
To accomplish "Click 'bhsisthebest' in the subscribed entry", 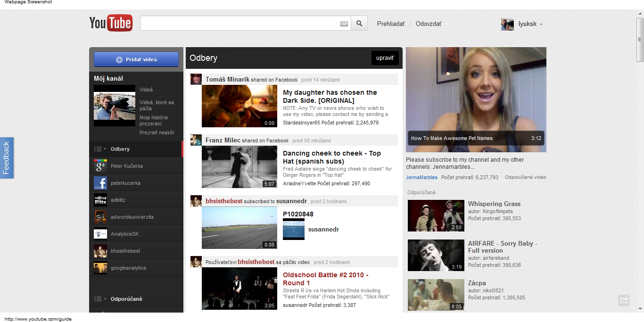I will click(224, 201).
